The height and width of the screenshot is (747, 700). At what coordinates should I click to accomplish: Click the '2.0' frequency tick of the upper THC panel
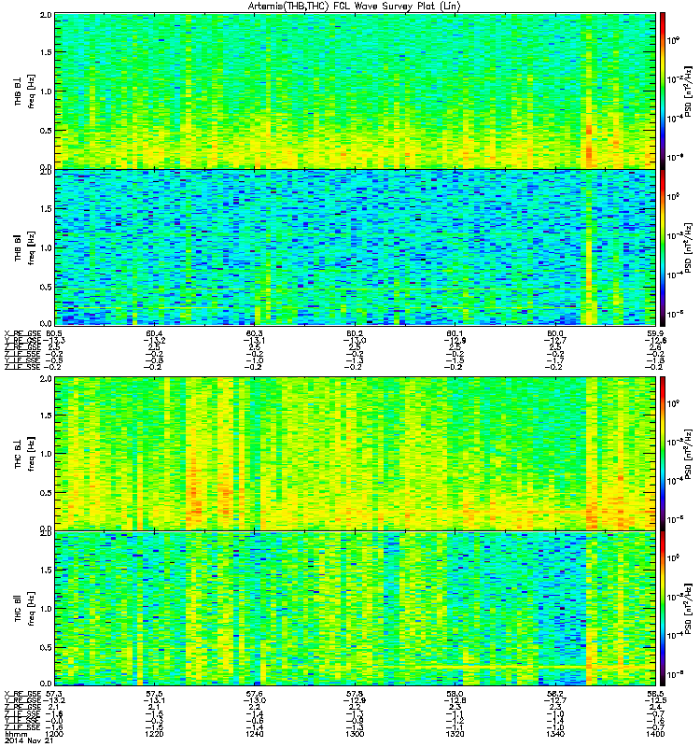[x=46, y=379]
